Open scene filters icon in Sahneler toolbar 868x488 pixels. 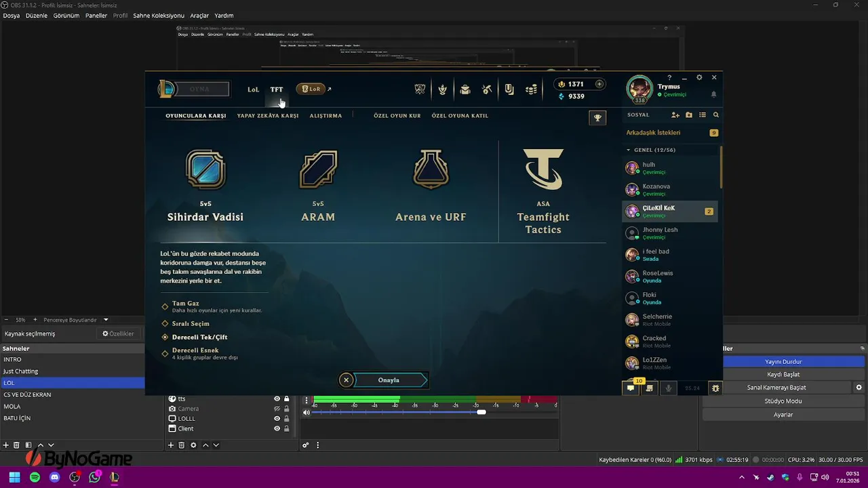point(28,445)
